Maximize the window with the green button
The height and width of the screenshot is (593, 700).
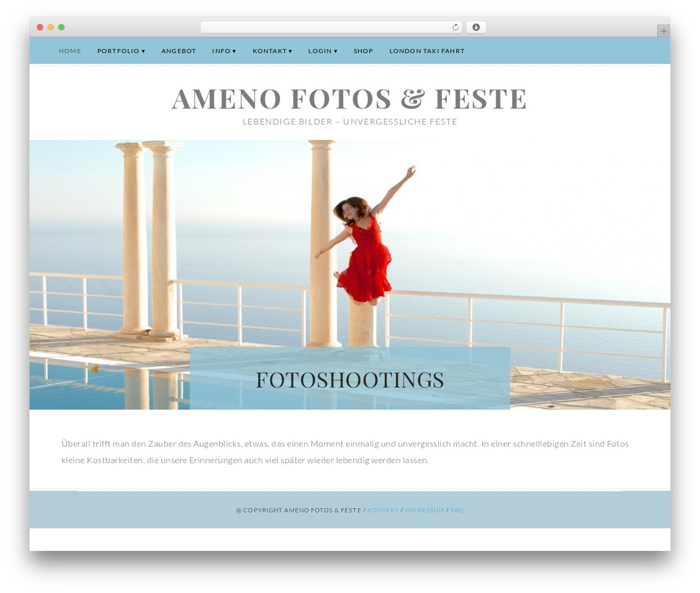61,27
